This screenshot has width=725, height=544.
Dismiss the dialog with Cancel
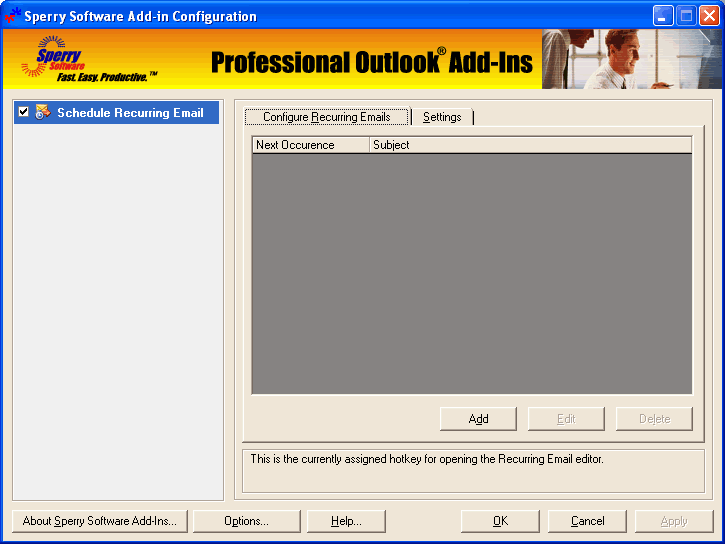(x=587, y=521)
